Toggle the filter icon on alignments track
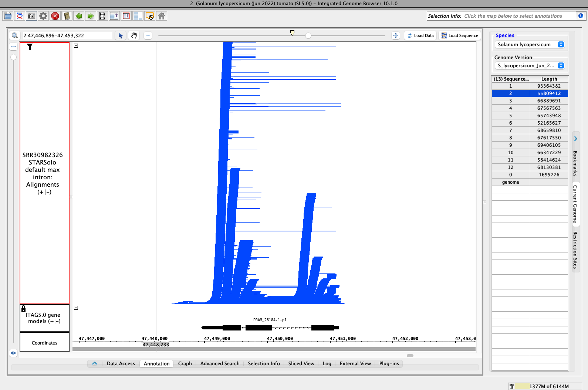Viewport: 588px width, 390px height. click(30, 47)
